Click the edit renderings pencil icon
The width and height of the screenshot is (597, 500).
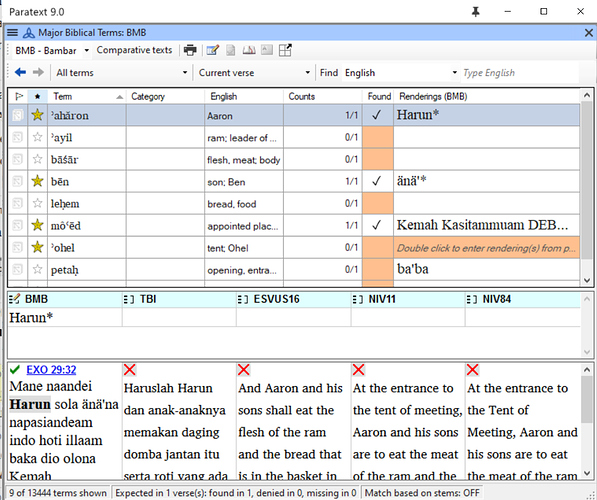click(x=212, y=50)
